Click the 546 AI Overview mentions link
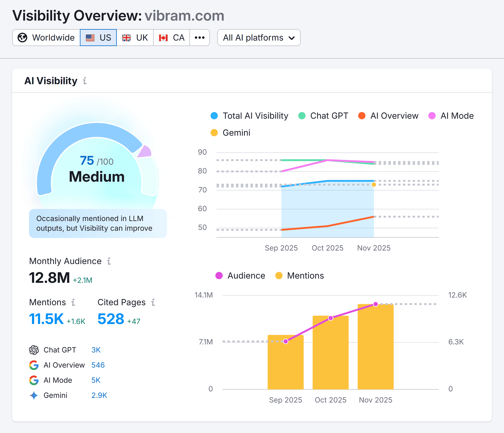 (x=98, y=365)
